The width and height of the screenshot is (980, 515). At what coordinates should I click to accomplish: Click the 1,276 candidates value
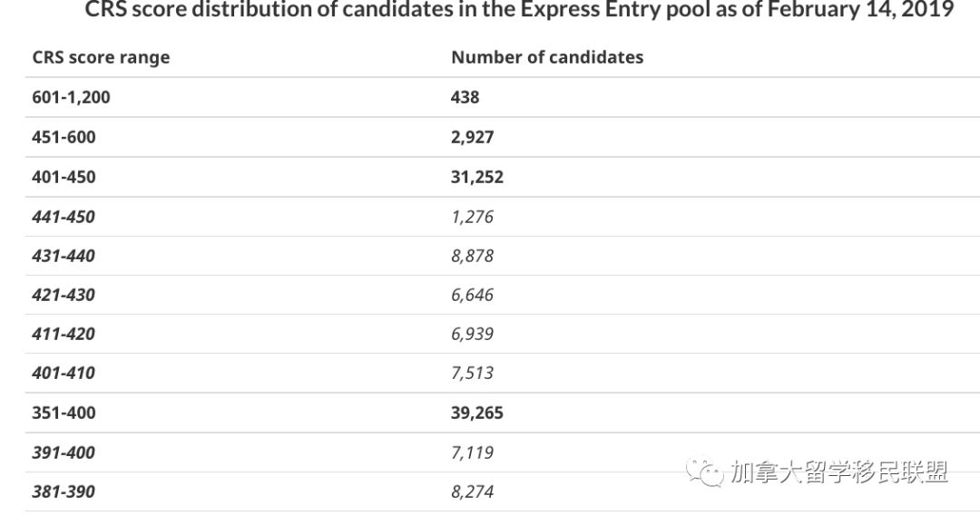472,218
